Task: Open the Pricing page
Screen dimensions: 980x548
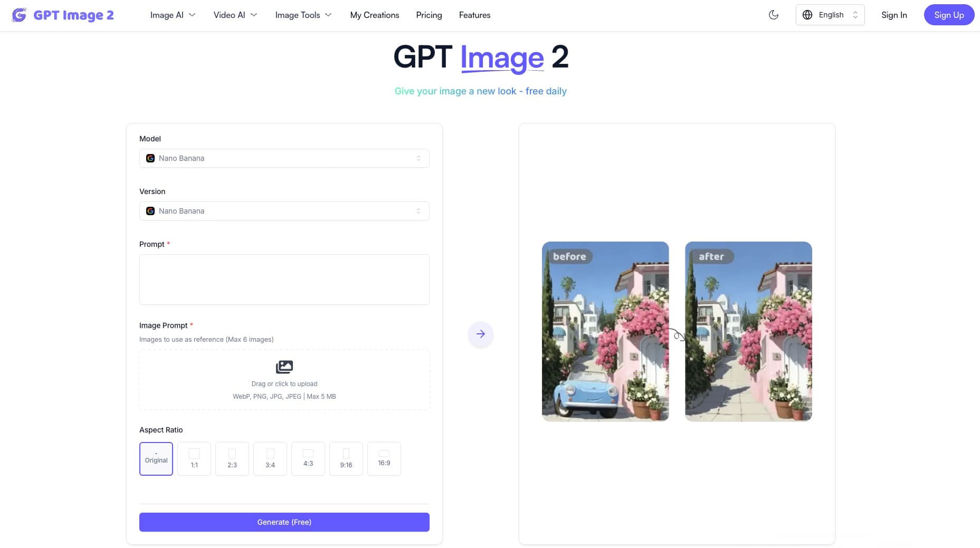Action: click(429, 15)
